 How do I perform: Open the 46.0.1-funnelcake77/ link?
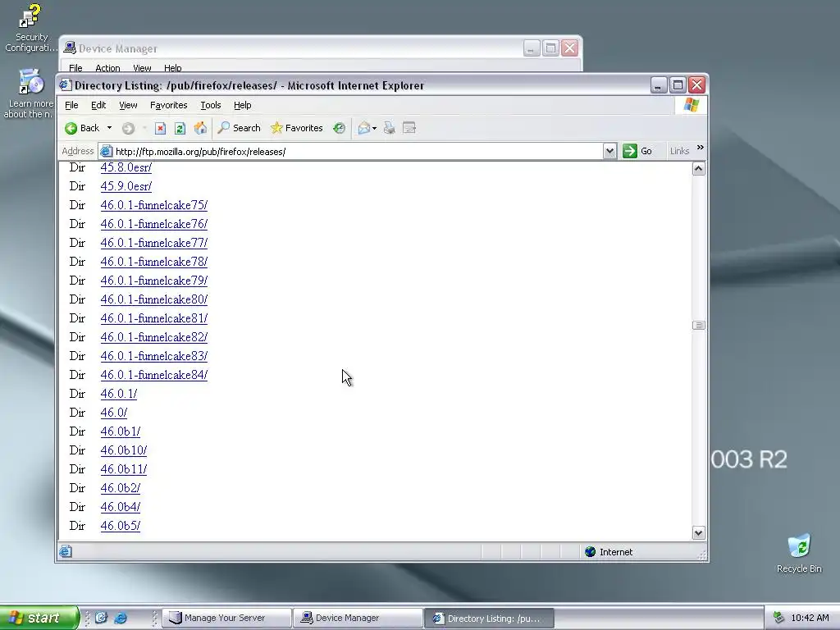coord(153,243)
